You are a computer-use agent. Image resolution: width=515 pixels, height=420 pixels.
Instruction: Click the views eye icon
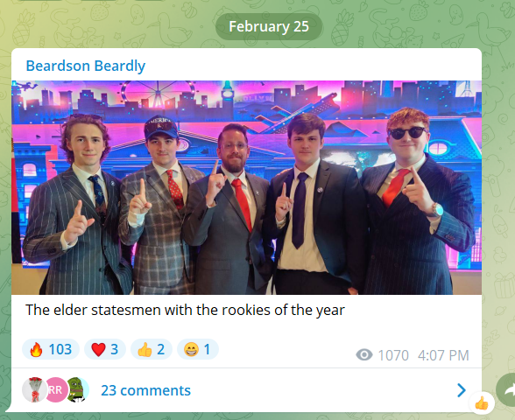tap(364, 354)
